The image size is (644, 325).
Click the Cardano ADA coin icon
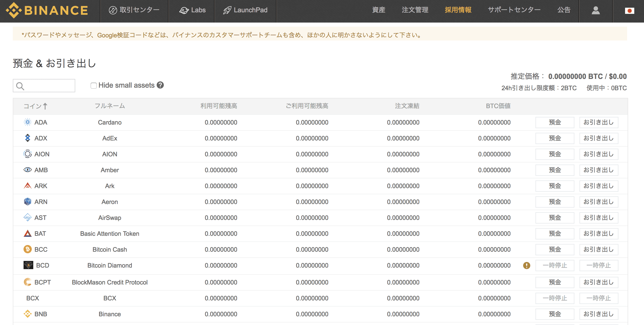[x=28, y=122]
